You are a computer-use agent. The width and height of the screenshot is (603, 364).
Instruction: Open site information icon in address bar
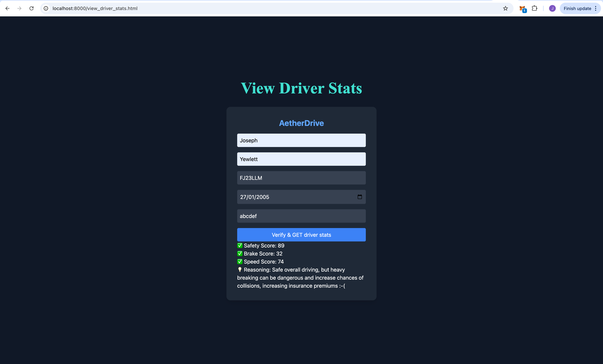tap(46, 8)
